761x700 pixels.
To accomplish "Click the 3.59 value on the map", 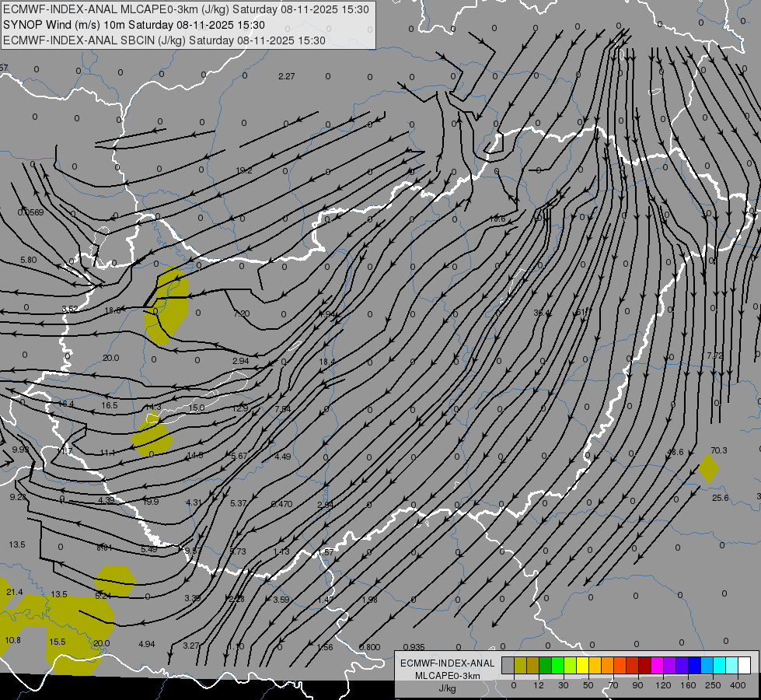I will 281,600.
